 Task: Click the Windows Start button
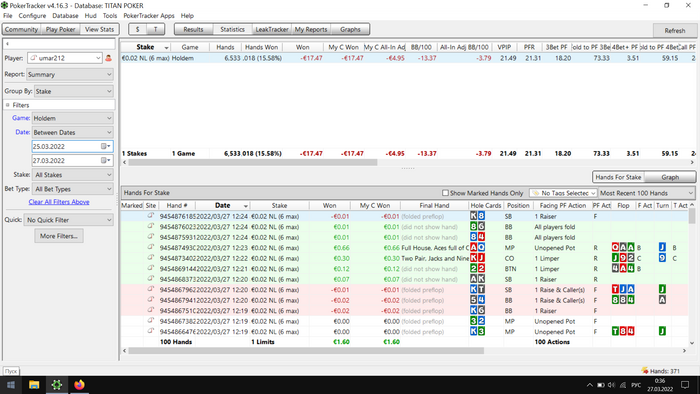(x=11, y=385)
